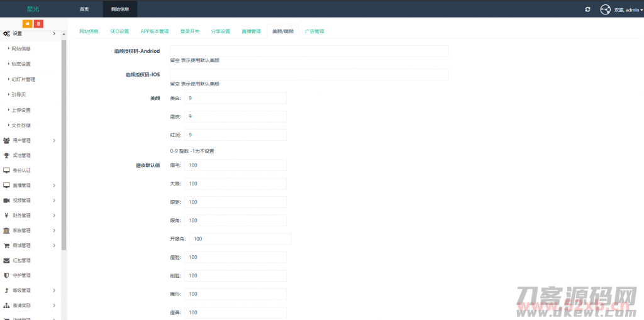Click the users icon beside 用户管理
This screenshot has height=320, width=644.
6,140
